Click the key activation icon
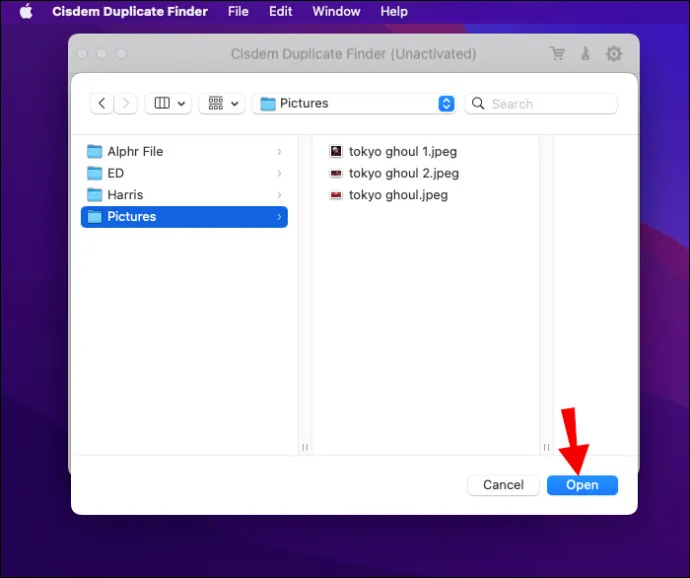The height and width of the screenshot is (578, 690). coord(585,54)
